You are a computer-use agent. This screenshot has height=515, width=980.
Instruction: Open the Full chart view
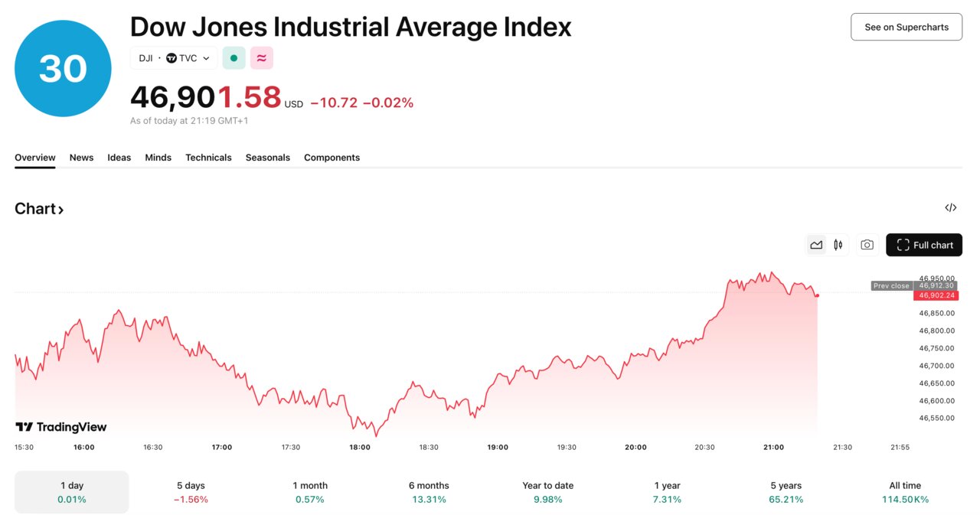click(924, 244)
